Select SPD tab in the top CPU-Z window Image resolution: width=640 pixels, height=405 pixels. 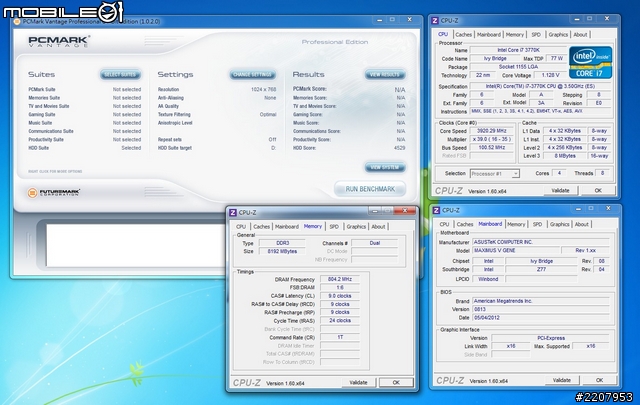[536, 35]
